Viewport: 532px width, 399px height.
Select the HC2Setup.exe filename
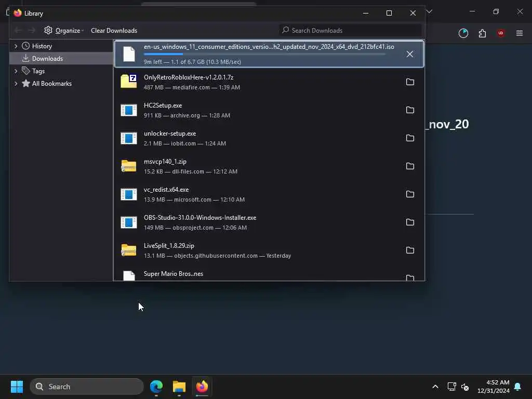[x=163, y=105]
